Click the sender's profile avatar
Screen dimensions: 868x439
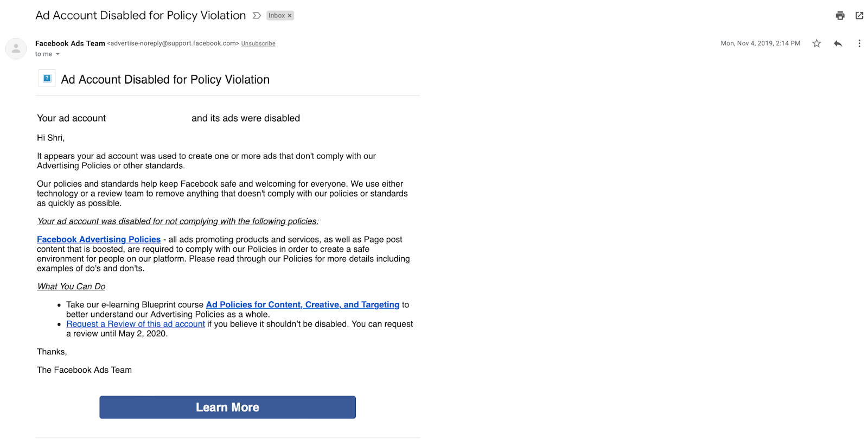point(16,48)
